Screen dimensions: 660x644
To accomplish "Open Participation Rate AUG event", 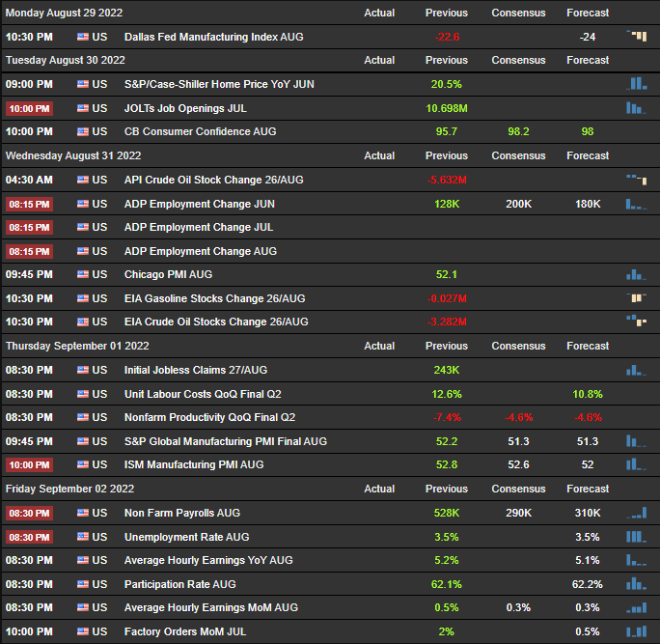I will click(x=180, y=584).
